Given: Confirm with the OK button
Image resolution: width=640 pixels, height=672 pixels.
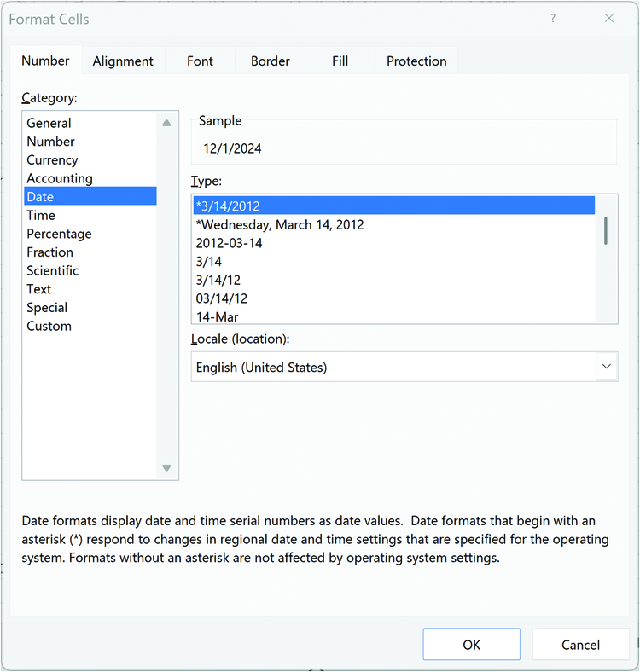Looking at the screenshot, I should click(471, 644).
